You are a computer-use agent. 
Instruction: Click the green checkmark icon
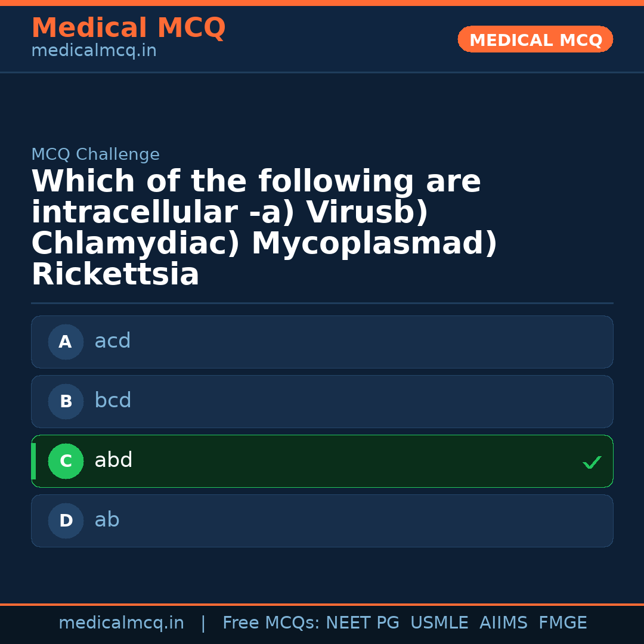click(592, 462)
